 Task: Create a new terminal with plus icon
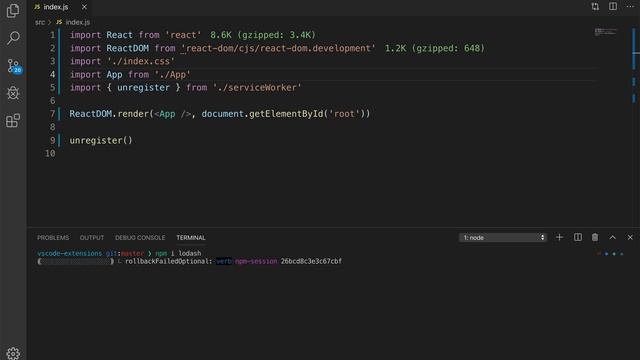559,237
